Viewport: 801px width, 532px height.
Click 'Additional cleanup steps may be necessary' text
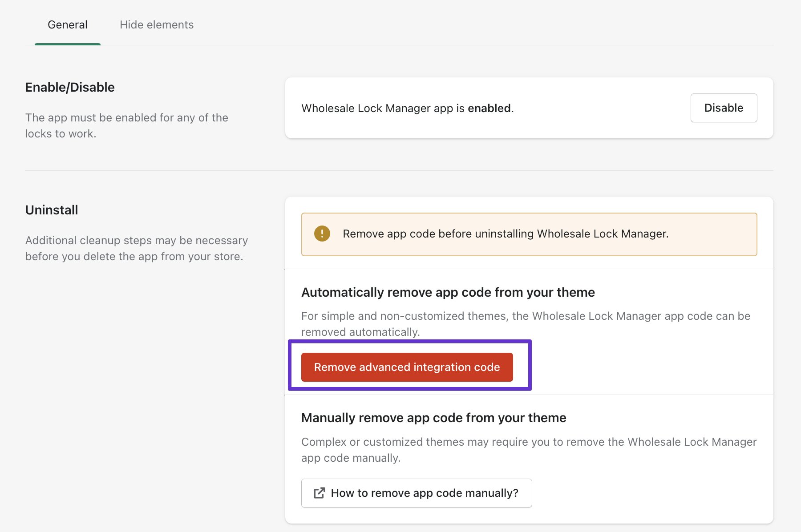pyautogui.click(x=137, y=248)
